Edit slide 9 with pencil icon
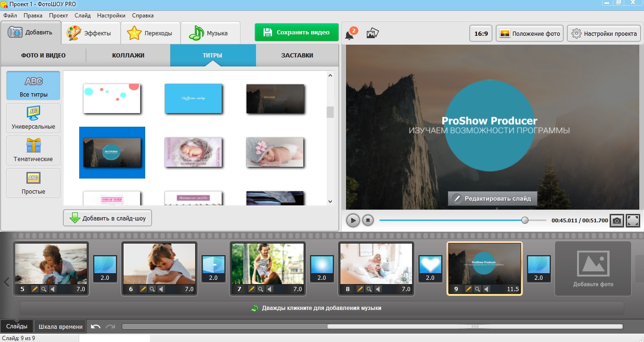 [468, 289]
